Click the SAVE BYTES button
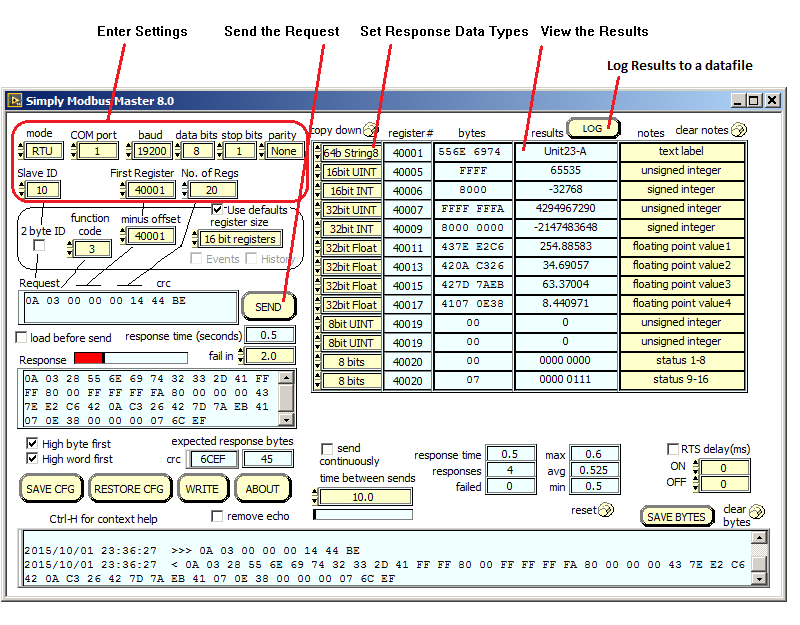This screenshot has width=800, height=625. click(x=676, y=517)
